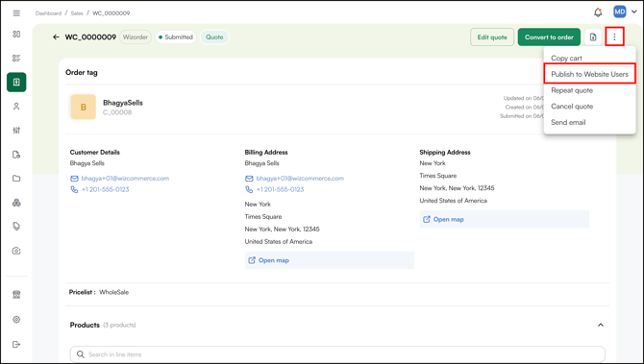The height and width of the screenshot is (364, 644).
Task: Open the cubes inventory icon in sidebar
Action: [16, 203]
